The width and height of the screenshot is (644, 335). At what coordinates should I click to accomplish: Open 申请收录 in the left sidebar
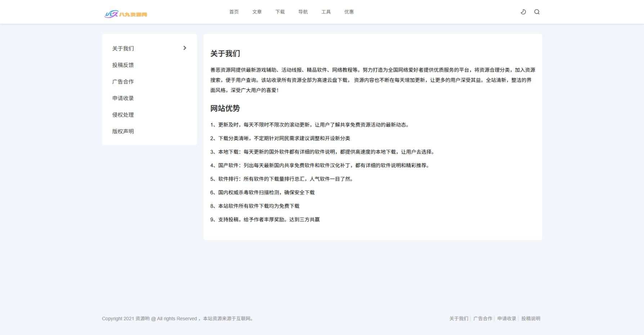click(x=123, y=98)
